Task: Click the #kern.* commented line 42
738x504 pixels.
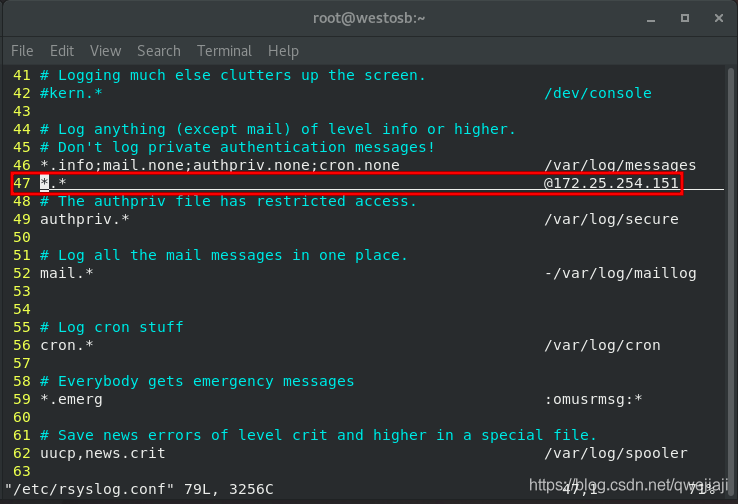Action: 71,93
